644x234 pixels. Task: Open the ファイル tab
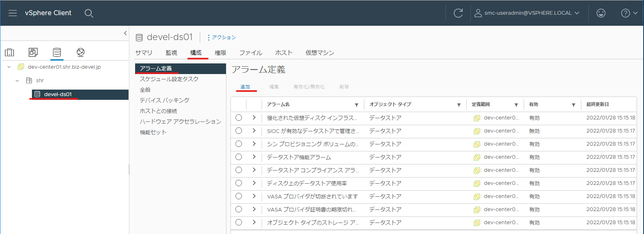[251, 53]
